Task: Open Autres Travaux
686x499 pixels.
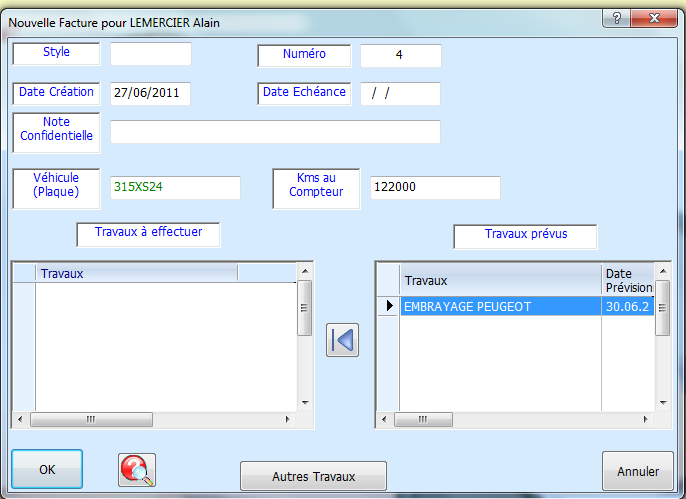Action: coord(313,476)
